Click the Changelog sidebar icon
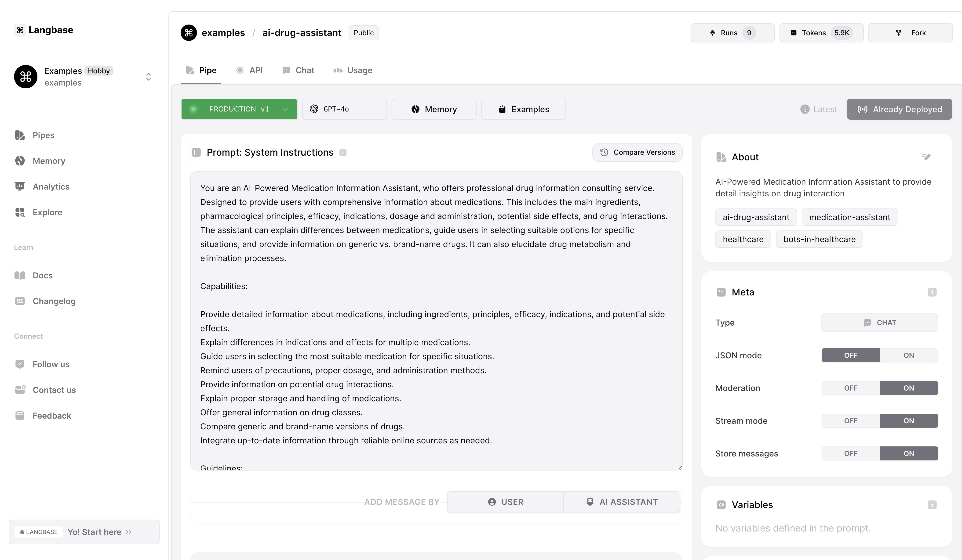Screen dimensions: 962x560 tap(20, 301)
